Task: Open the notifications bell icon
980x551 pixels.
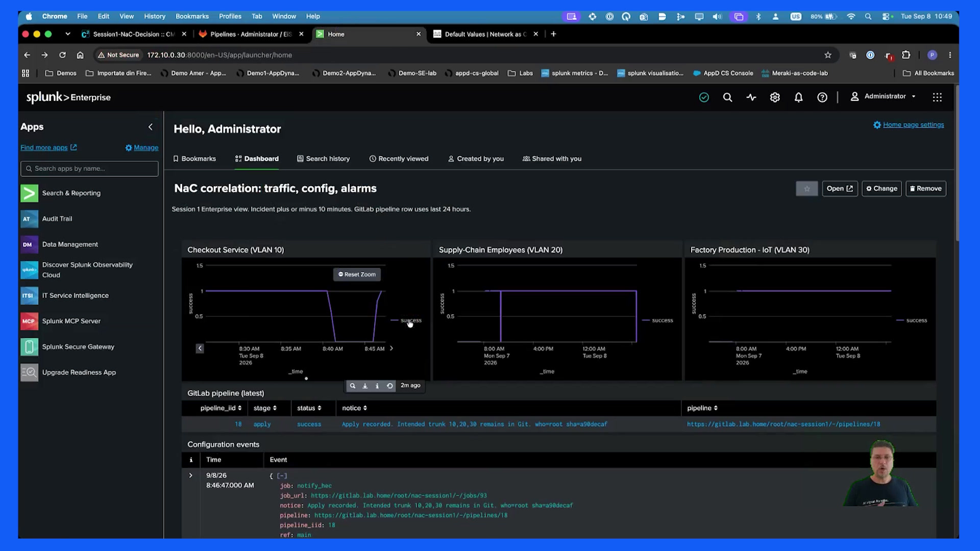Action: pyautogui.click(x=798, y=97)
